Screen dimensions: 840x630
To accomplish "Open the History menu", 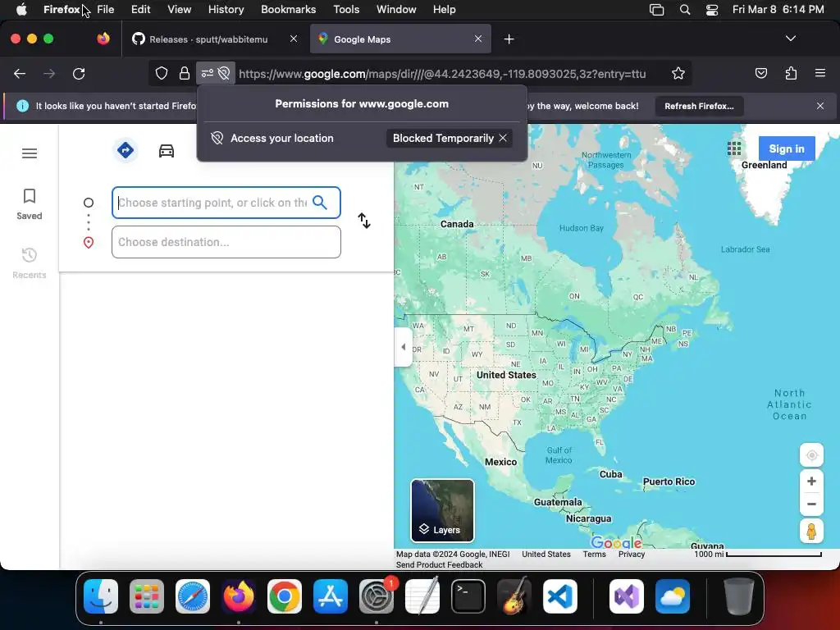I will coord(226,10).
